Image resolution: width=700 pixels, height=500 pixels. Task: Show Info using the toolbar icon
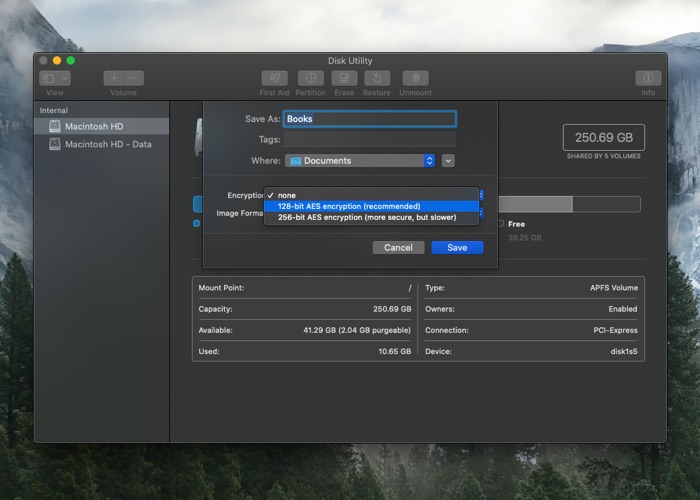[x=648, y=78]
